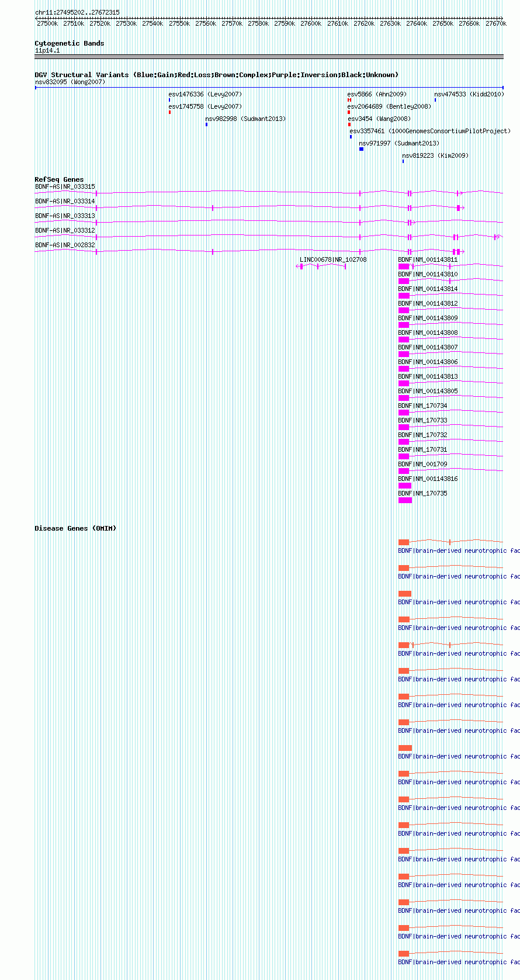Click blue marker beneath nsv474533
This screenshot has height=980, width=520.
pos(435,100)
